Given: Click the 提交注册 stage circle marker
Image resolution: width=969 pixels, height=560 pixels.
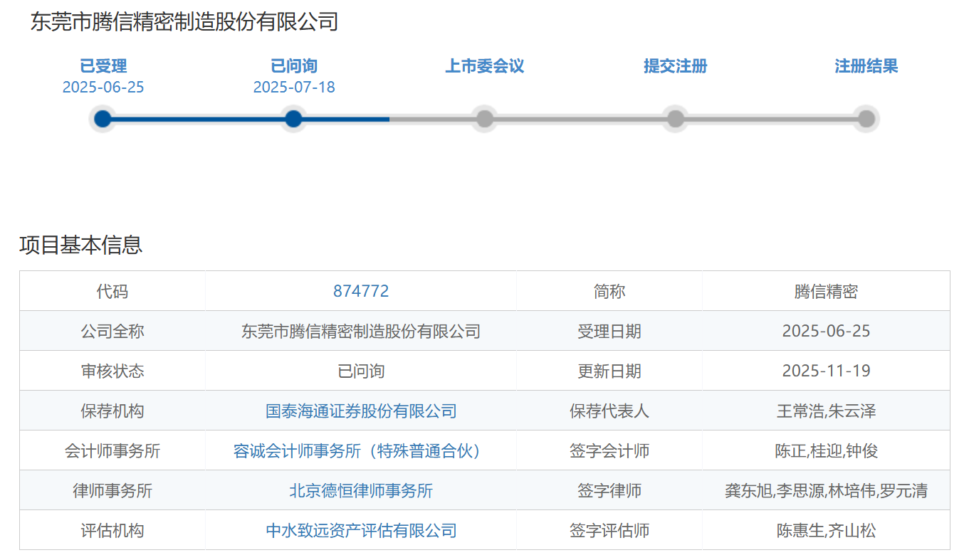Looking at the screenshot, I should click(x=675, y=119).
